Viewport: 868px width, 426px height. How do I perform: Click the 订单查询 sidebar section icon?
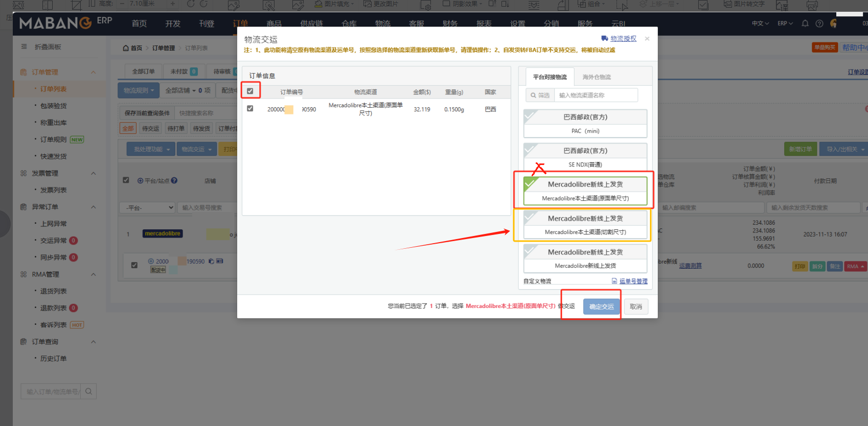pos(24,342)
